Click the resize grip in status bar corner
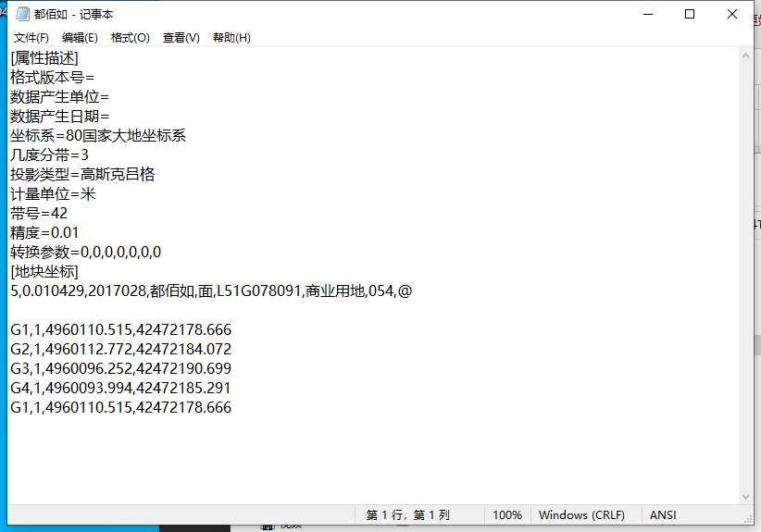Screen dimensions: 761x532 coord(748,519)
